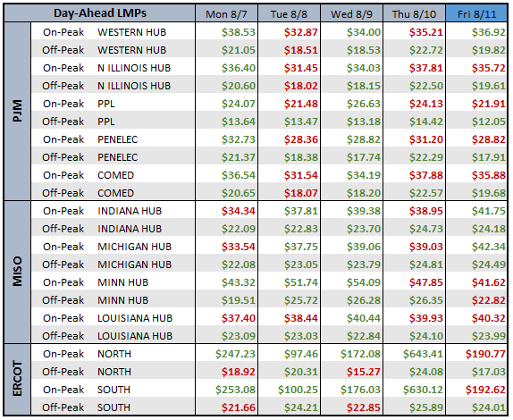
Task: Click On-Peak WESTERN HUB Monday value $38.53
Action: [238, 32]
